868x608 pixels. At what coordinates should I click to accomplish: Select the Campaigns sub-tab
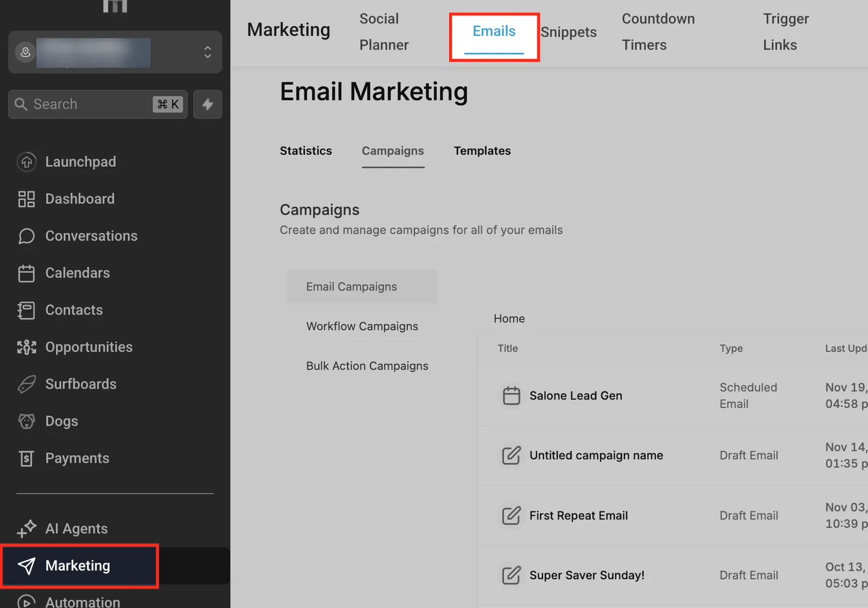pos(393,151)
